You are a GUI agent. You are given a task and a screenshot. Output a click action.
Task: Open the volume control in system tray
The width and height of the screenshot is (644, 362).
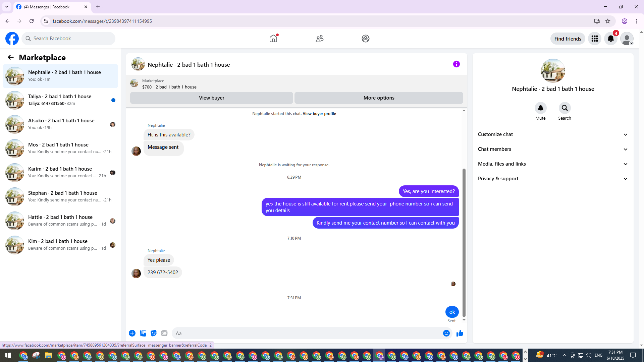pos(589,355)
